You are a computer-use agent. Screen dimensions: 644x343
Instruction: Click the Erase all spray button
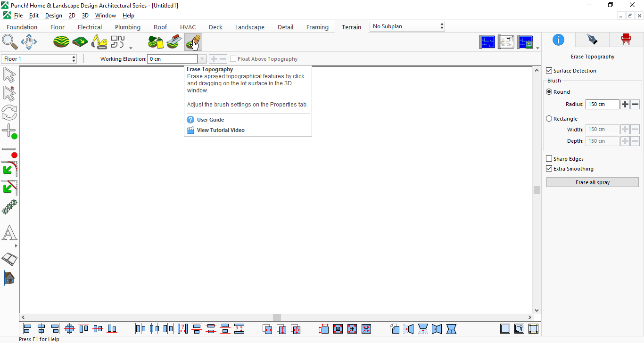[x=593, y=182]
